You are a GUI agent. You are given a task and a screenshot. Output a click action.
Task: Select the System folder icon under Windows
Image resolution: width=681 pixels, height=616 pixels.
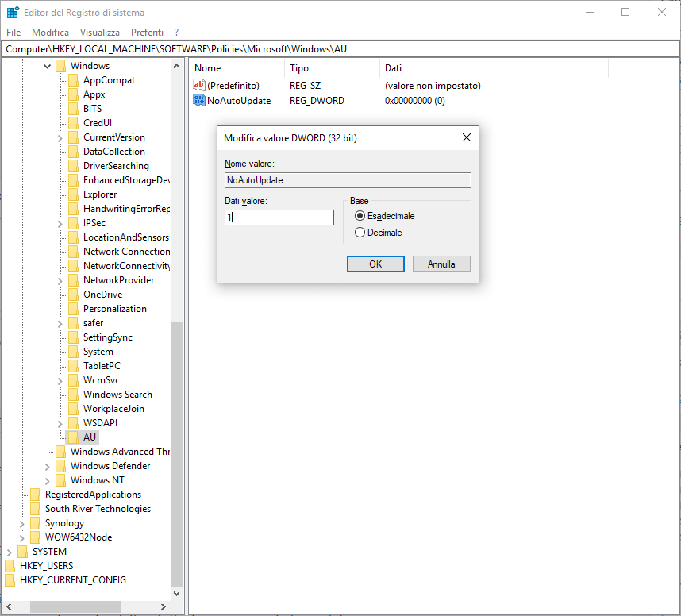pyautogui.click(x=73, y=352)
